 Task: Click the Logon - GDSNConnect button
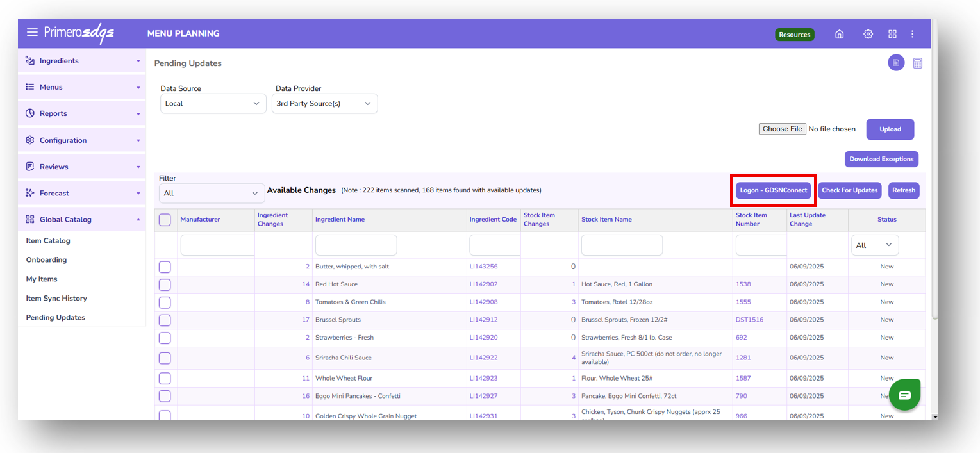(774, 190)
